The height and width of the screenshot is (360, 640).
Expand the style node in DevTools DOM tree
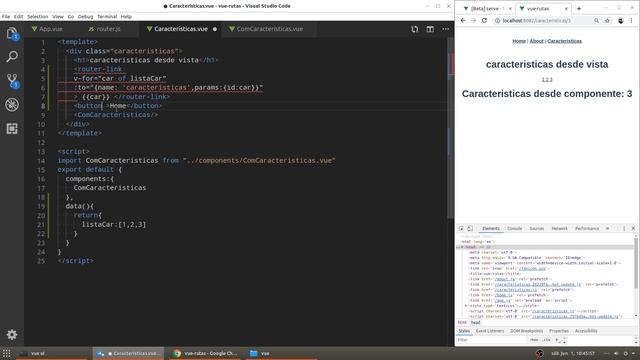(x=466, y=306)
